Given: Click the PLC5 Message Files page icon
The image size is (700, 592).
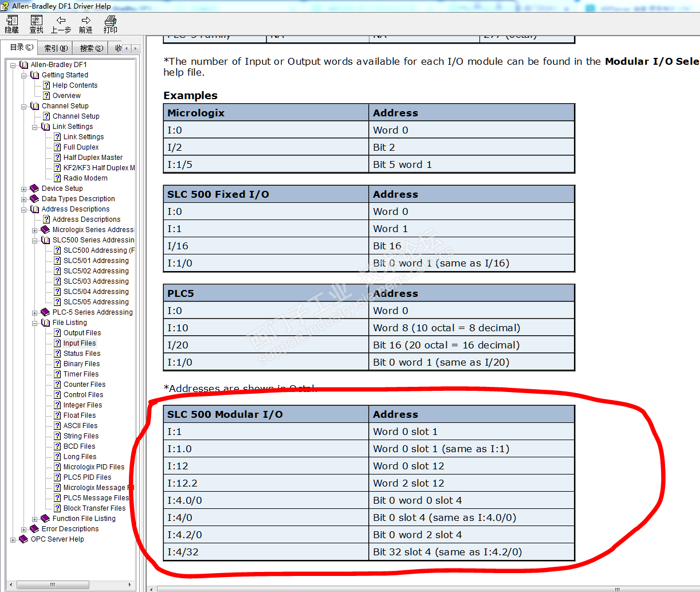Looking at the screenshot, I should point(57,498).
